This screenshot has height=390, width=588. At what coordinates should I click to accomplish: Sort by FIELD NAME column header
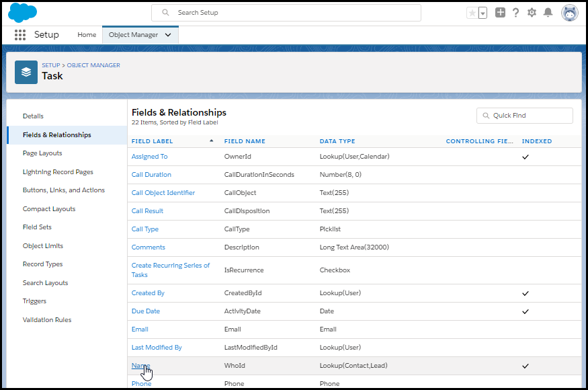pyautogui.click(x=245, y=141)
